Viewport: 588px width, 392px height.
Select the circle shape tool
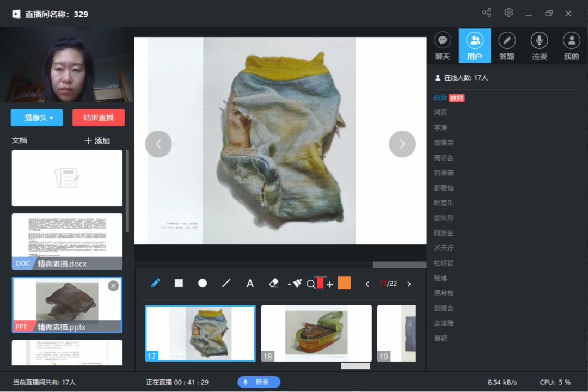[x=203, y=283]
